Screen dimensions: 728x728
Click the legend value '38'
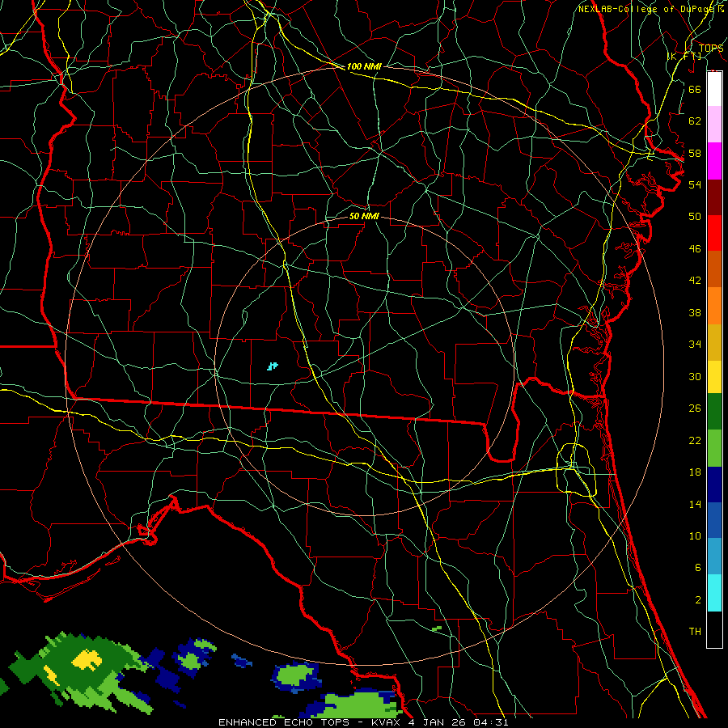[x=695, y=312]
